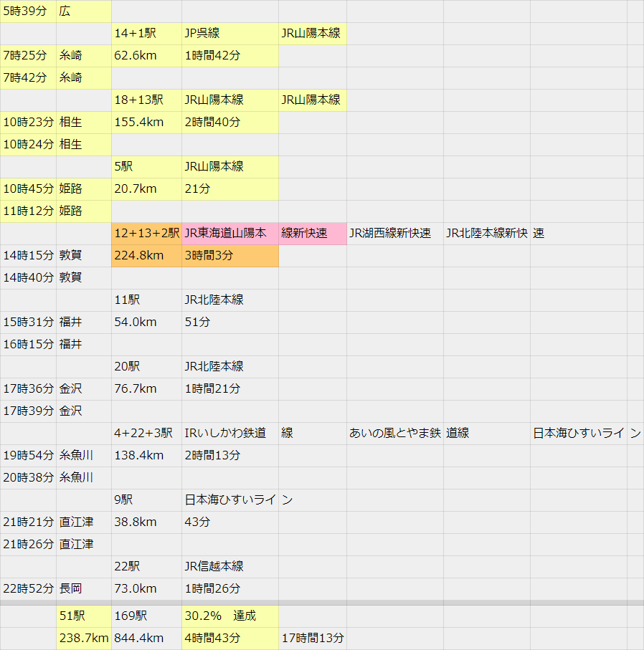Select the 51駅 summary cell
Screen dimensions: 644x650
(x=84, y=616)
